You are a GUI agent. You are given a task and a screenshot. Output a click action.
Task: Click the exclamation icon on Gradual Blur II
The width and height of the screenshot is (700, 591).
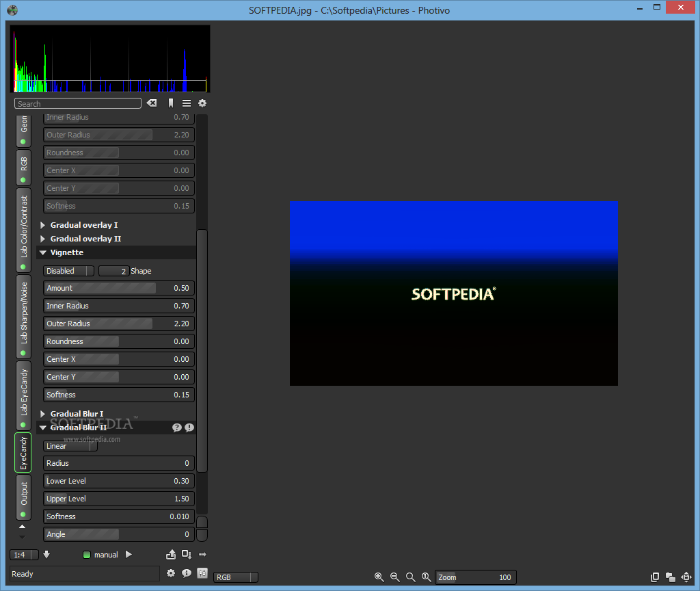click(x=189, y=428)
